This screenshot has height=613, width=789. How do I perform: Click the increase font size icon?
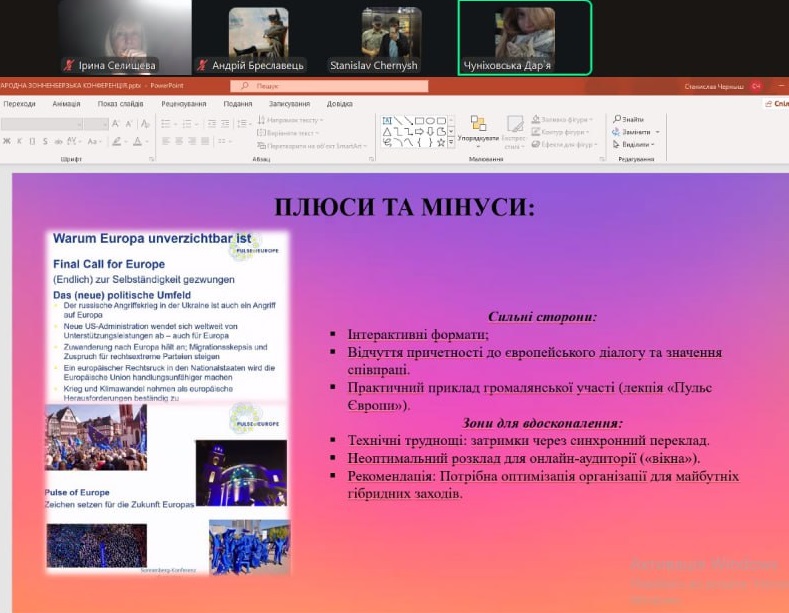click(x=116, y=124)
